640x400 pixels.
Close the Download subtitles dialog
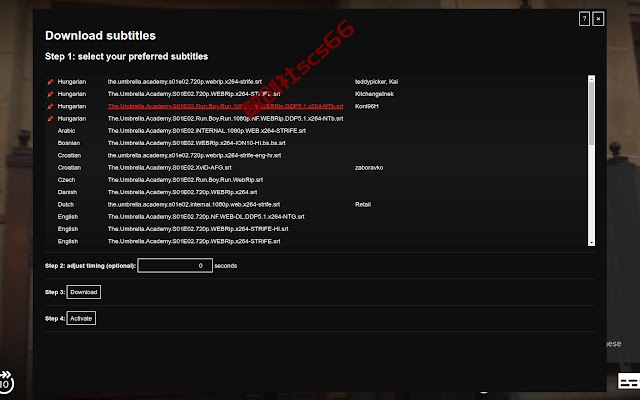click(x=598, y=19)
